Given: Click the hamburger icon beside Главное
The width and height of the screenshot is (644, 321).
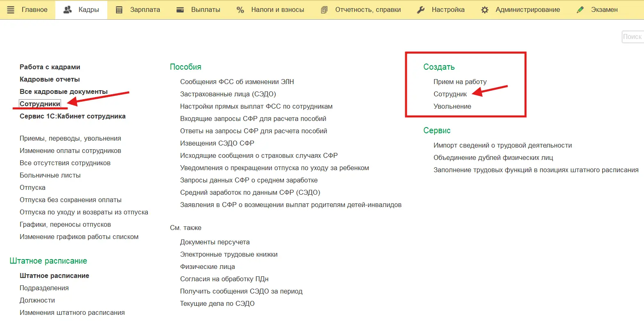Looking at the screenshot, I should (11, 10).
